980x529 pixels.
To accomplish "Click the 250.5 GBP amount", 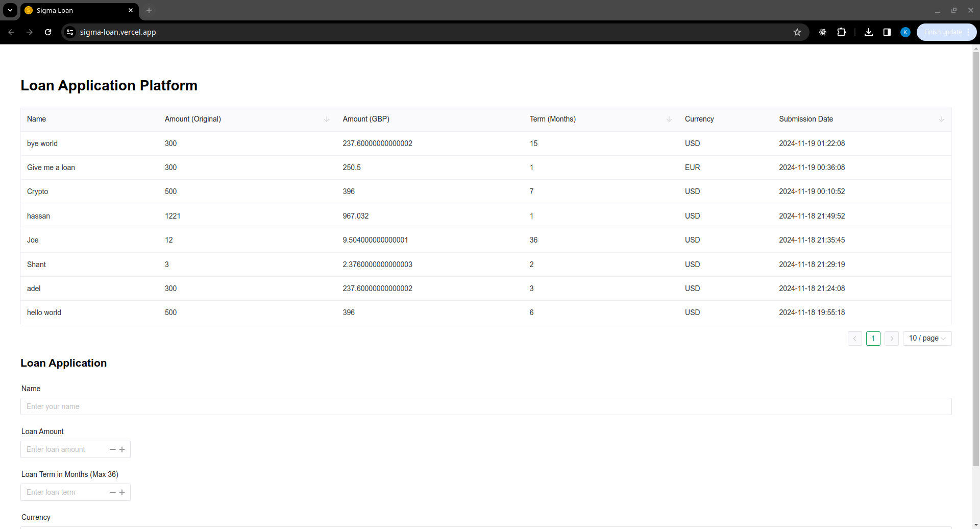I will 352,167.
